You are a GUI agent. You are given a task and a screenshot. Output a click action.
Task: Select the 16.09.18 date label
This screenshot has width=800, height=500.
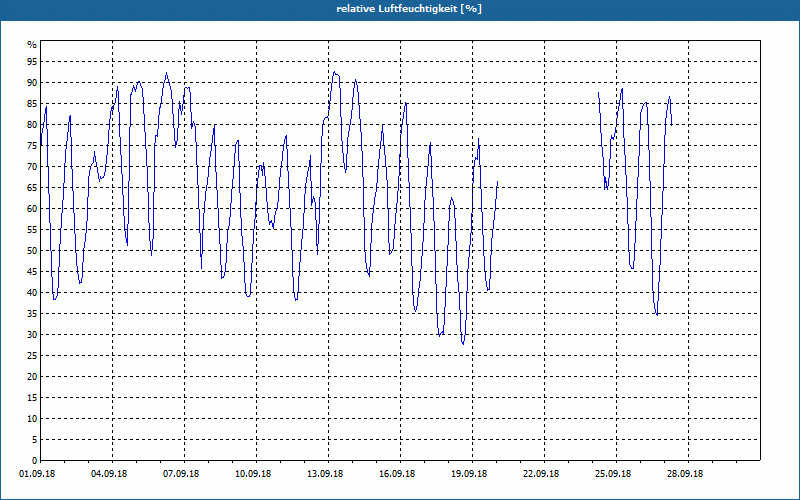click(x=397, y=474)
